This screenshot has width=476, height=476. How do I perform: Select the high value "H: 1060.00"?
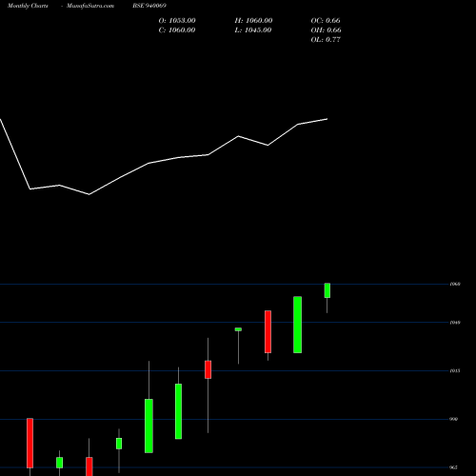coord(253,21)
